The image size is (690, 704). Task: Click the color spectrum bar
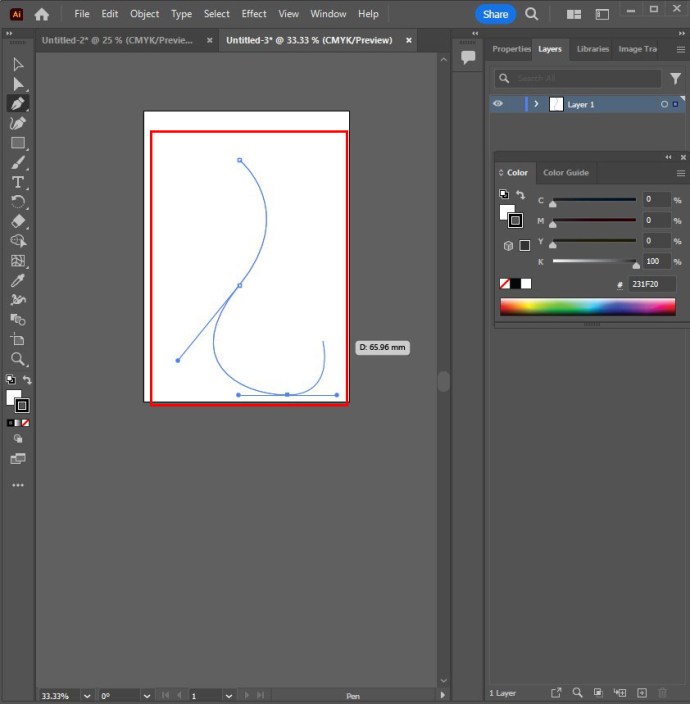(587, 307)
